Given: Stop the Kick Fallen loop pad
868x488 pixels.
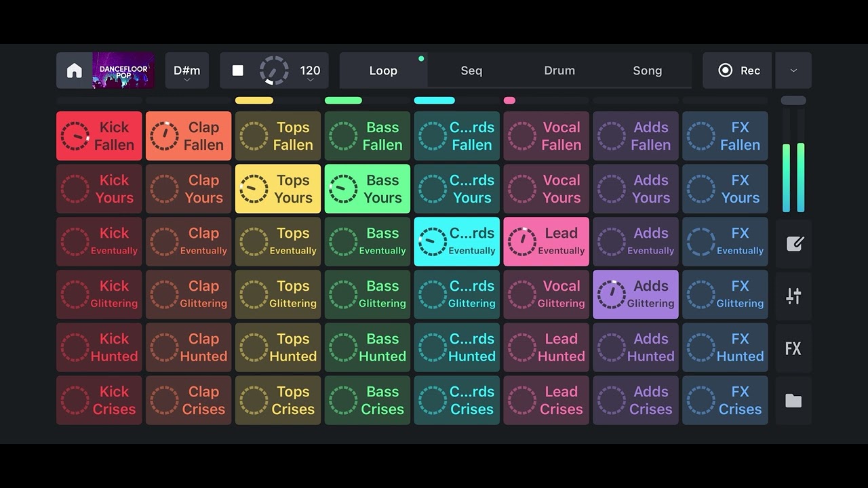Looking at the screenshot, I should tap(99, 136).
